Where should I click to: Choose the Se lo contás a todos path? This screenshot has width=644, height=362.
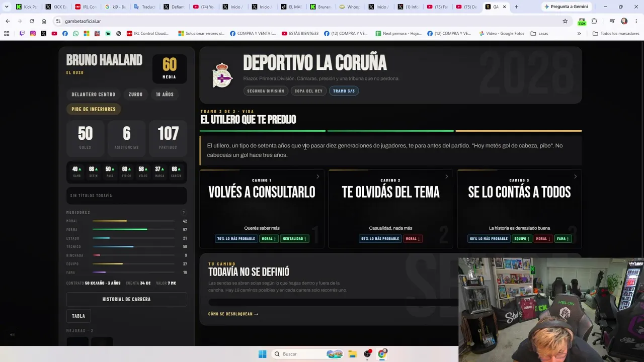(519, 209)
